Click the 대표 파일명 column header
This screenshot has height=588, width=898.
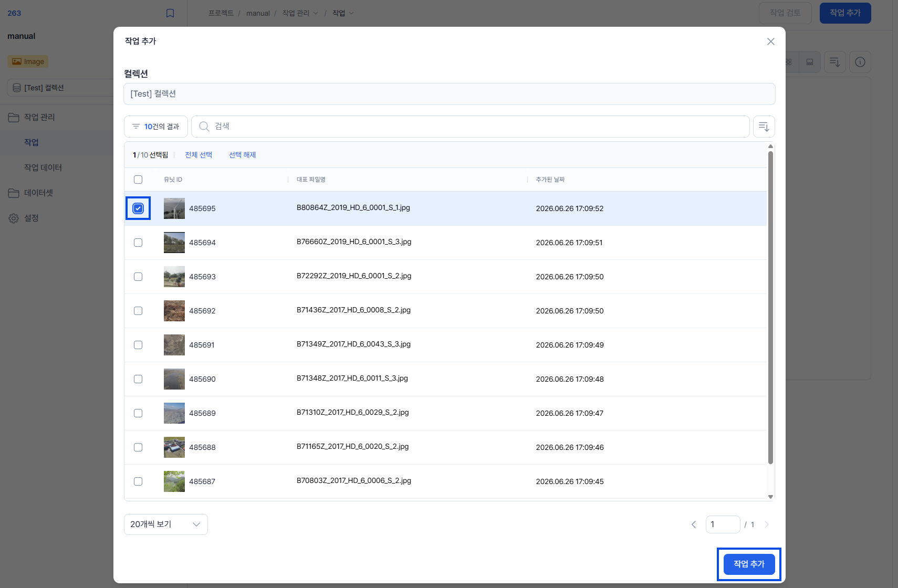pyautogui.click(x=311, y=180)
